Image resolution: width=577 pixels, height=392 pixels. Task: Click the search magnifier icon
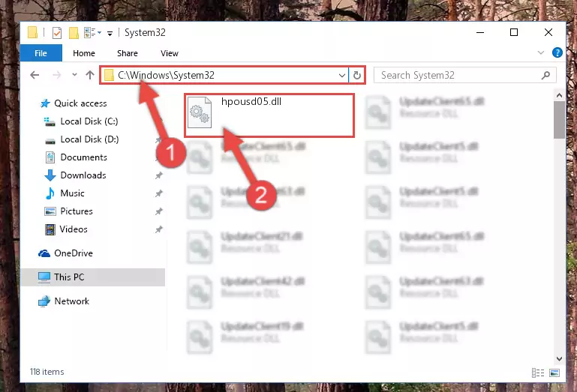(545, 76)
